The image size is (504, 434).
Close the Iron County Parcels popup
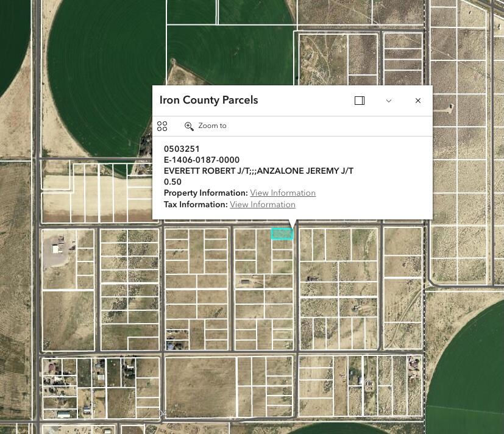(x=418, y=101)
